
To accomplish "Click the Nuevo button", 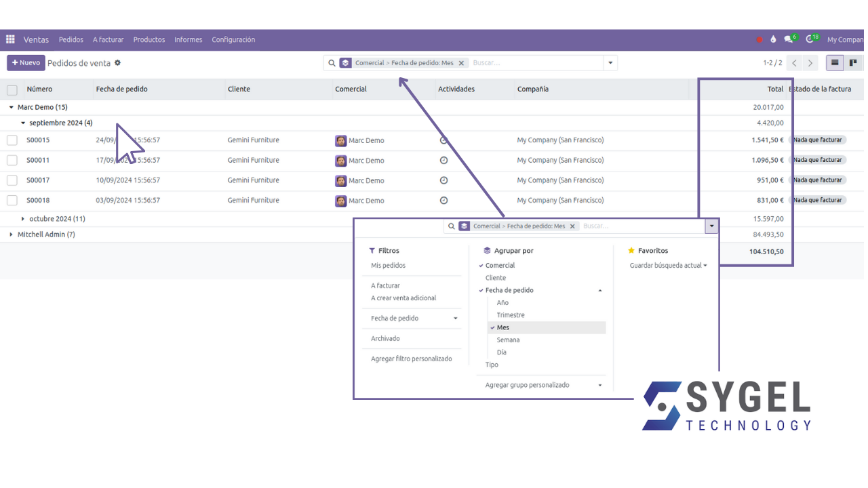I will (26, 62).
